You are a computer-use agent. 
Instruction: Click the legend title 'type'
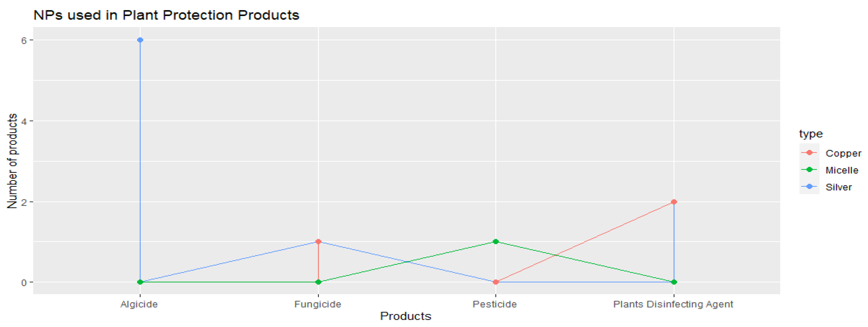coord(811,134)
